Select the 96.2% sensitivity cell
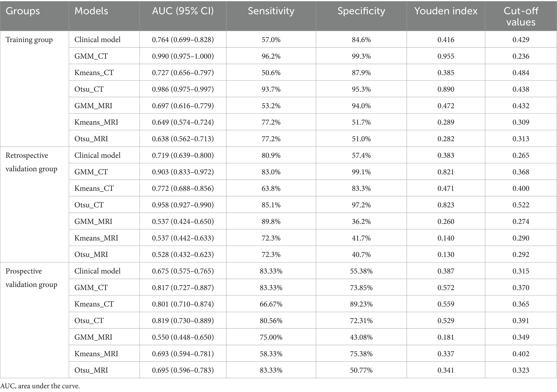Viewport: 557px width, 392px height. tap(271, 56)
